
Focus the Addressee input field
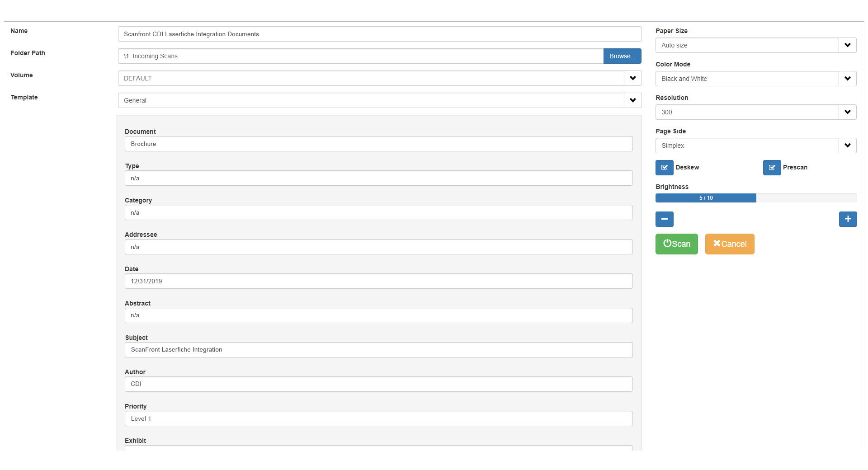pyautogui.click(x=379, y=247)
